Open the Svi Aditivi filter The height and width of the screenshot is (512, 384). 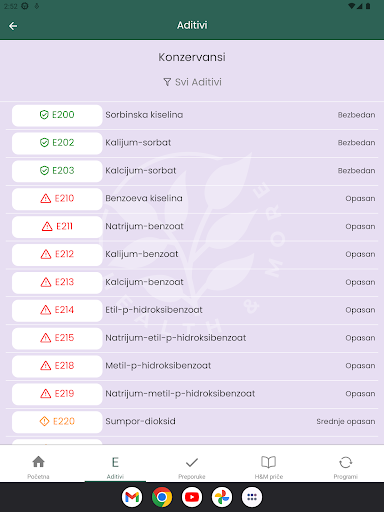coord(192,82)
